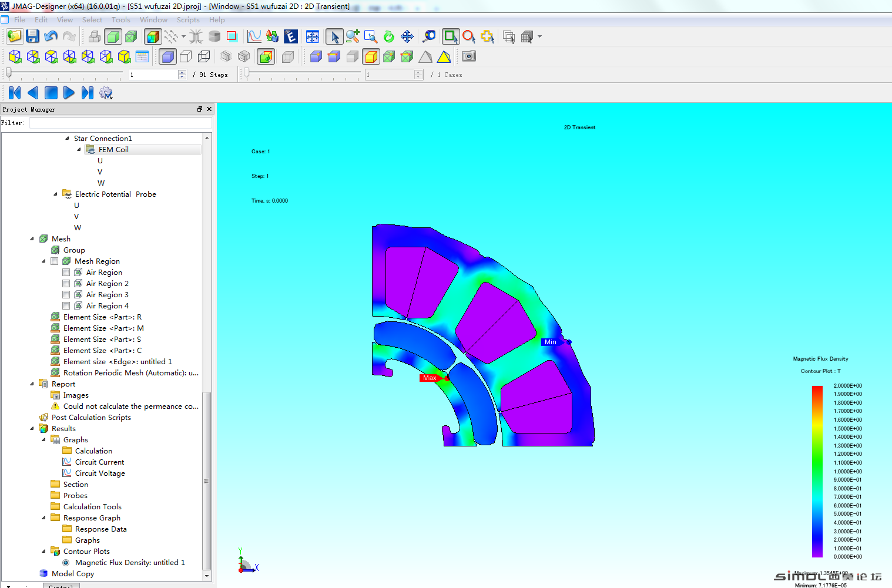Screen dimensions: 892x588
Task: Select Magnetic Flux Density untitled 1 radio
Action: click(66, 563)
